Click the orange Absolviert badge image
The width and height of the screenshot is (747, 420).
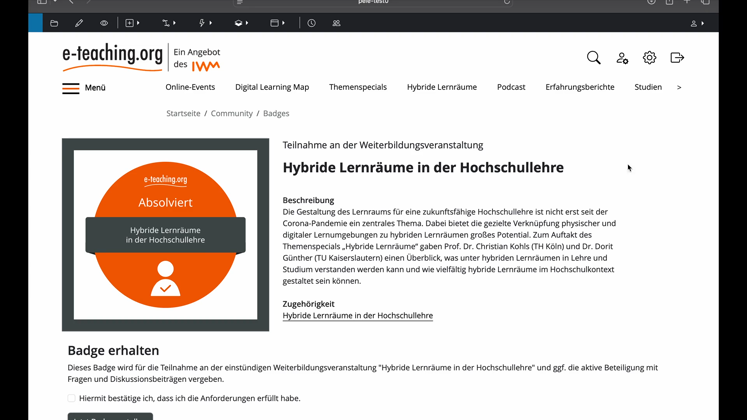(165, 235)
